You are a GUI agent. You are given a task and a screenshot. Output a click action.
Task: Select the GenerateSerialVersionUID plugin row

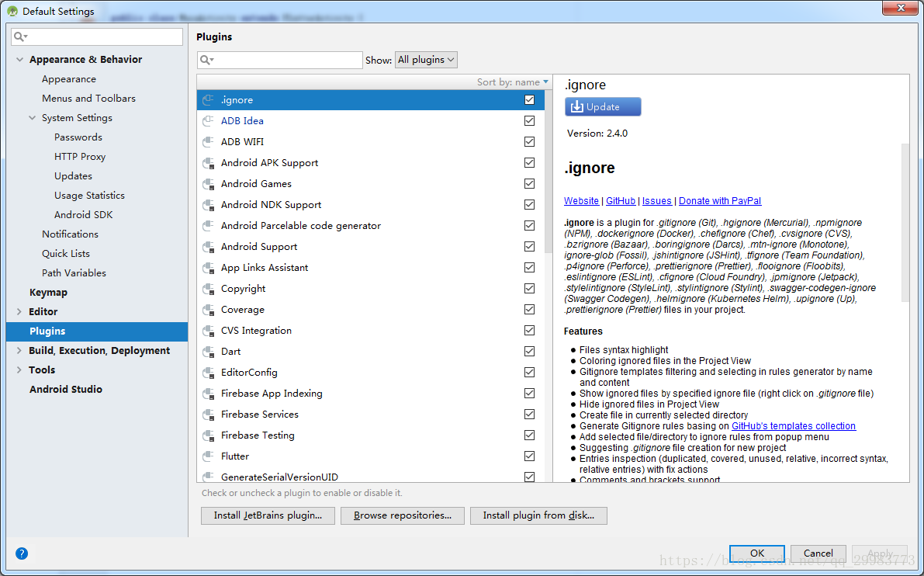[x=371, y=476]
